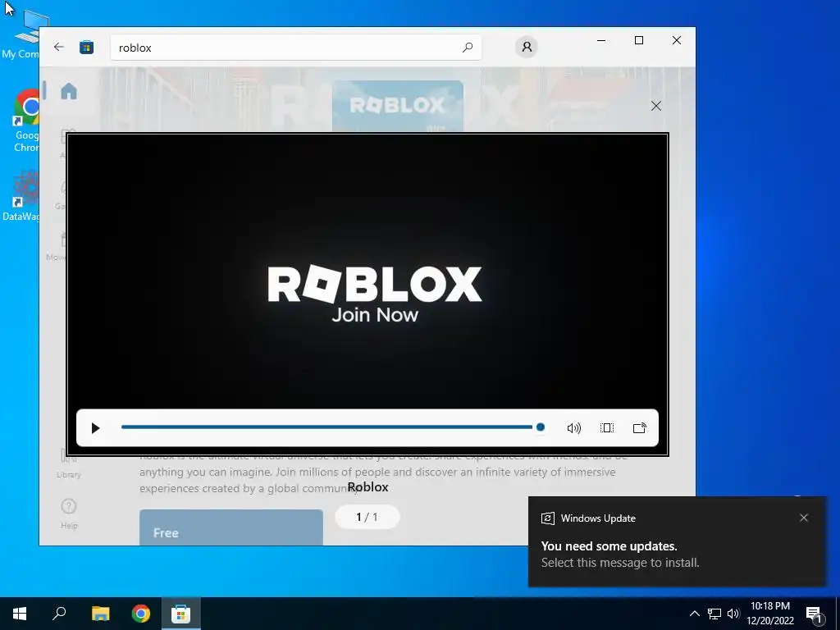Open taskbar search
The height and width of the screenshot is (630, 840).
coord(59,614)
